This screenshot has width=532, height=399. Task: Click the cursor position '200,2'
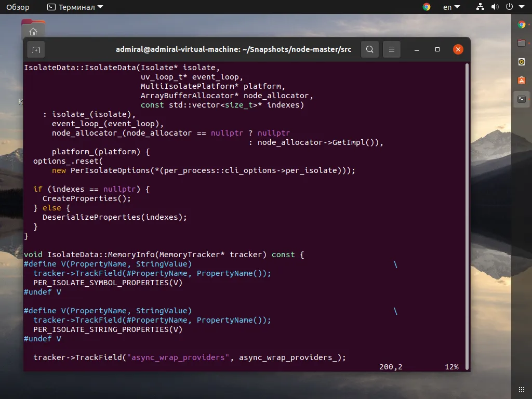click(391, 367)
